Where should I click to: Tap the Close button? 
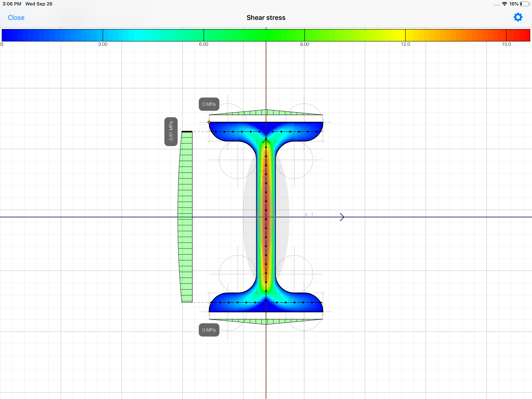coord(16,18)
